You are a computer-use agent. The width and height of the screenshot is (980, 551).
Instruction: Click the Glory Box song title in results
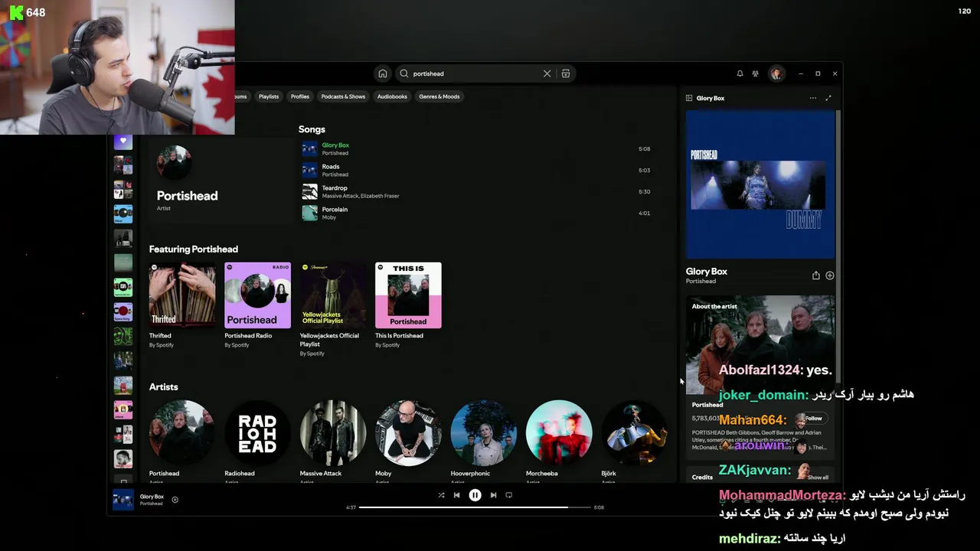[x=335, y=145]
